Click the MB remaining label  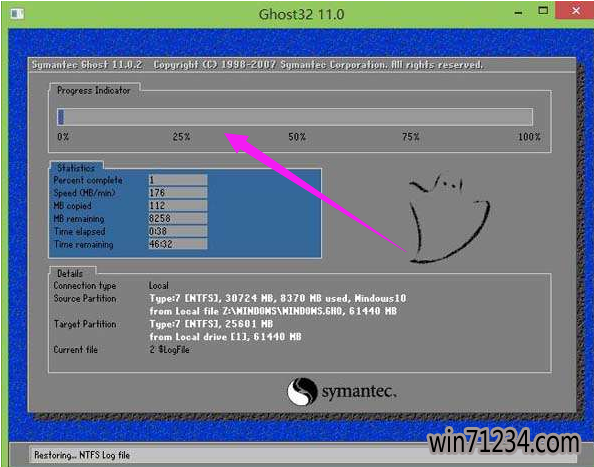point(79,219)
